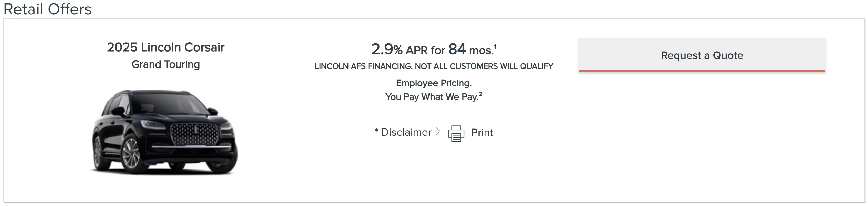Click the Corsair's front grille in the photo
The height and width of the screenshot is (206, 868).
(x=194, y=134)
